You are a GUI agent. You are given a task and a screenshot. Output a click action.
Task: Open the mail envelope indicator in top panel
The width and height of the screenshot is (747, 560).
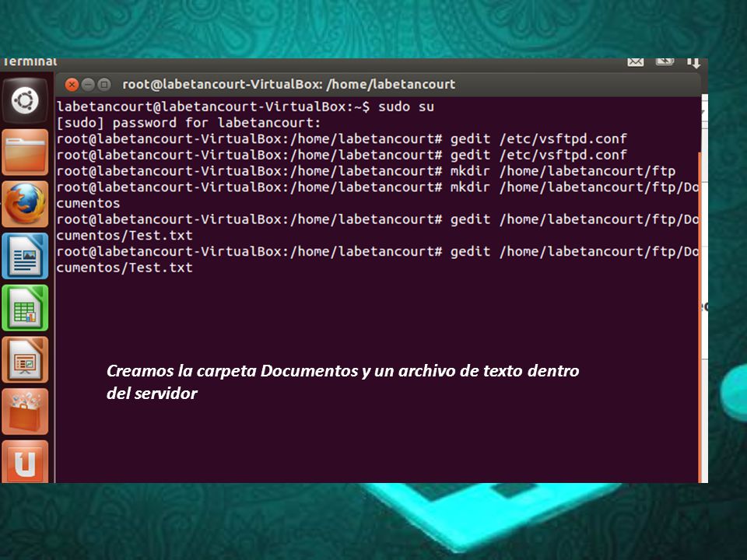tap(636, 62)
